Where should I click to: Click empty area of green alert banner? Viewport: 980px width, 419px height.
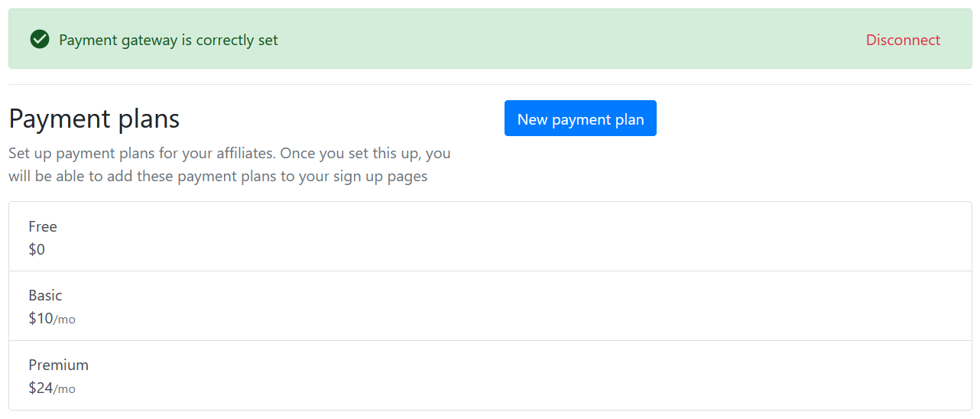tap(573, 40)
